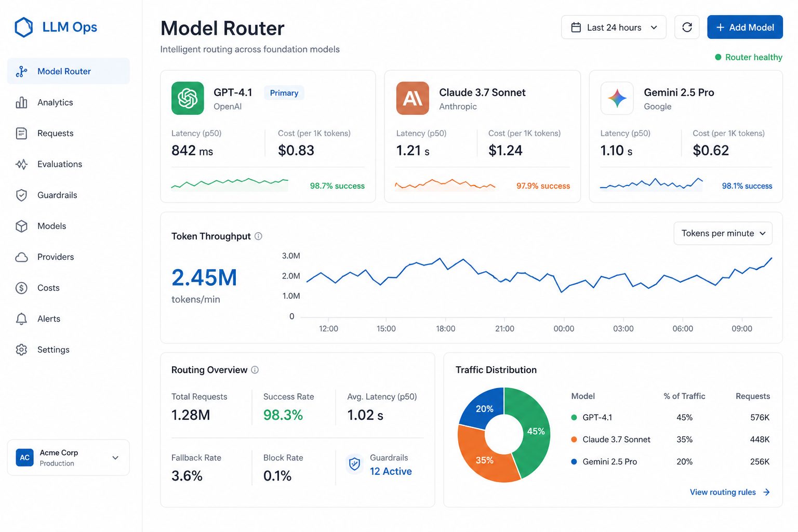Click the 842 ms latency value

coord(192,151)
